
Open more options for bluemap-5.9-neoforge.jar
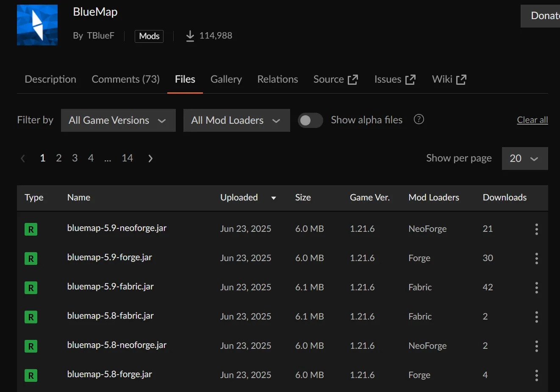pyautogui.click(x=537, y=229)
